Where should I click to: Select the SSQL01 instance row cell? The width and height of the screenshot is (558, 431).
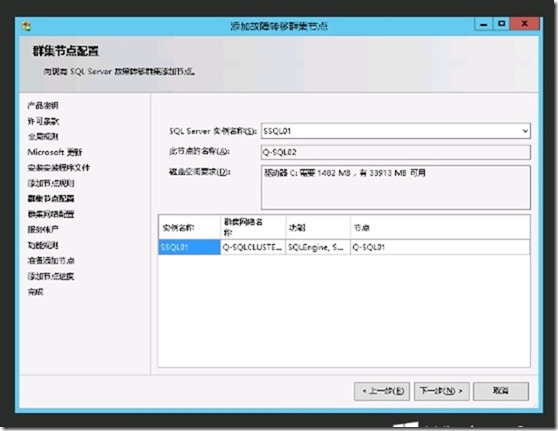coord(189,247)
